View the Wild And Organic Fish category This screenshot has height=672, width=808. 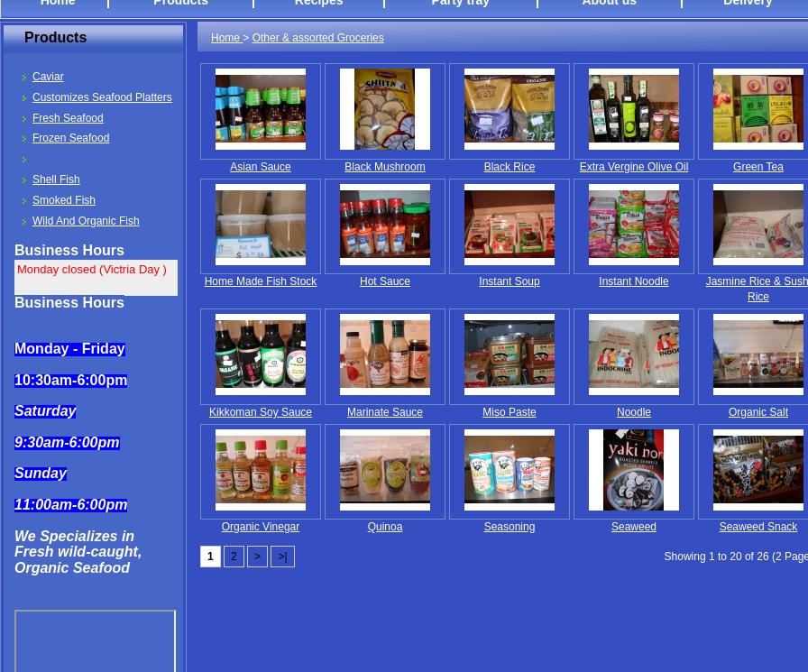[x=86, y=221]
